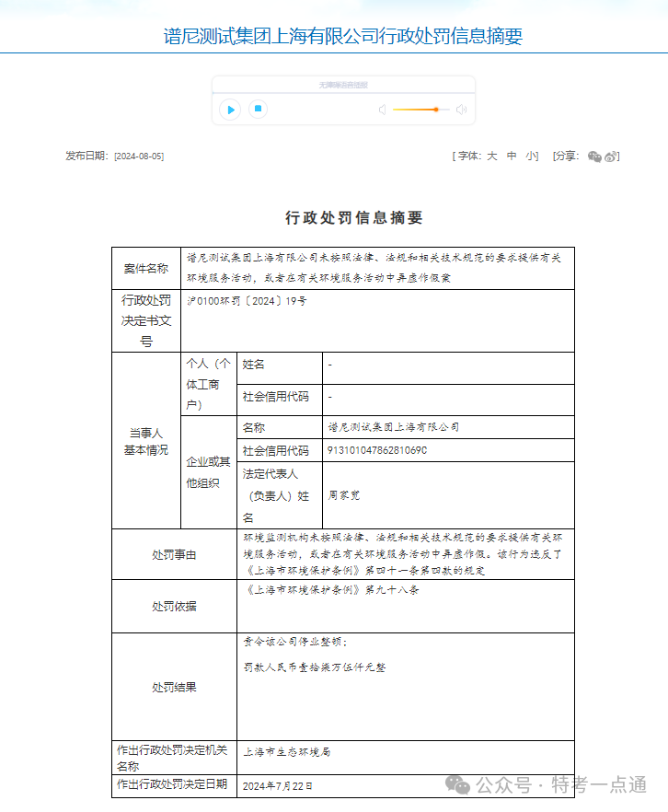668x812 pixels.
Task: Click the loud-volume speaker icon
Action: point(461,110)
